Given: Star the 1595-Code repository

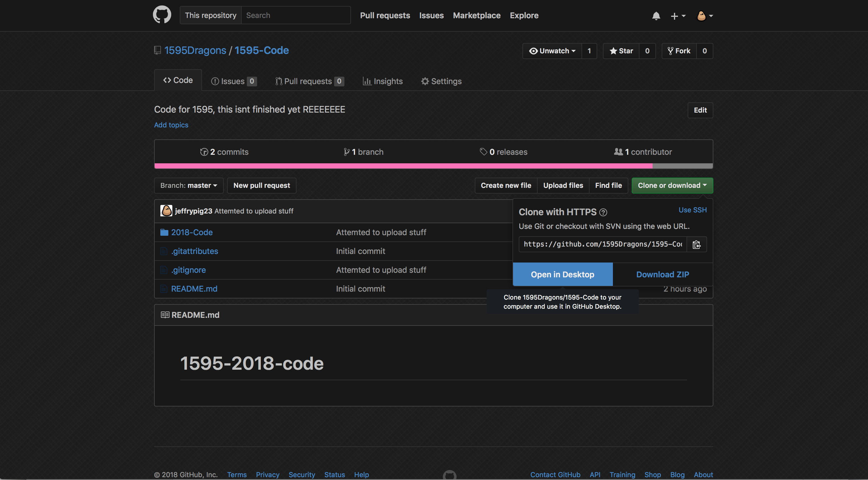Looking at the screenshot, I should pyautogui.click(x=621, y=51).
